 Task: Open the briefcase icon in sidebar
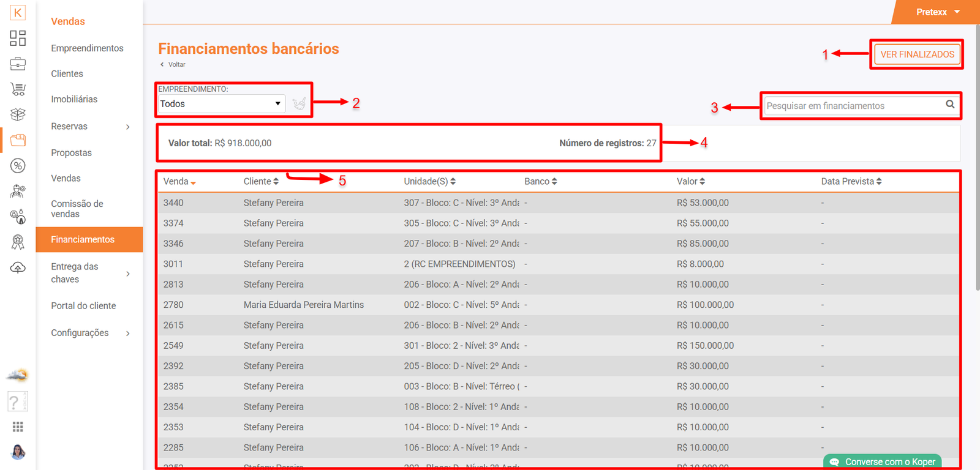click(x=18, y=64)
